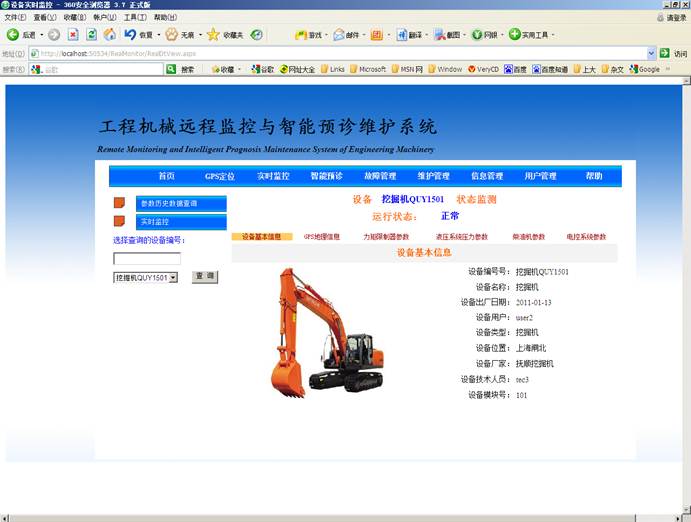Switch to the 柴油机参数 tab
This screenshot has width=691, height=522.
[x=528, y=237]
